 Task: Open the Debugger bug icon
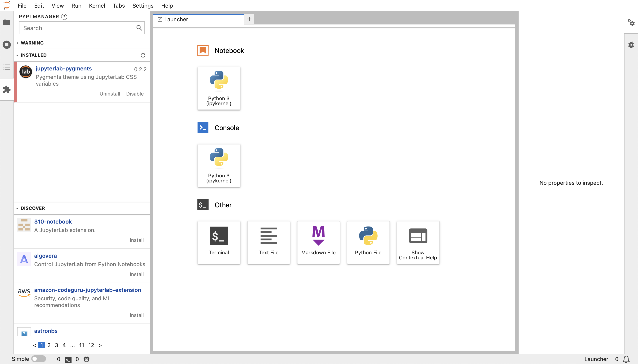pyautogui.click(x=631, y=45)
